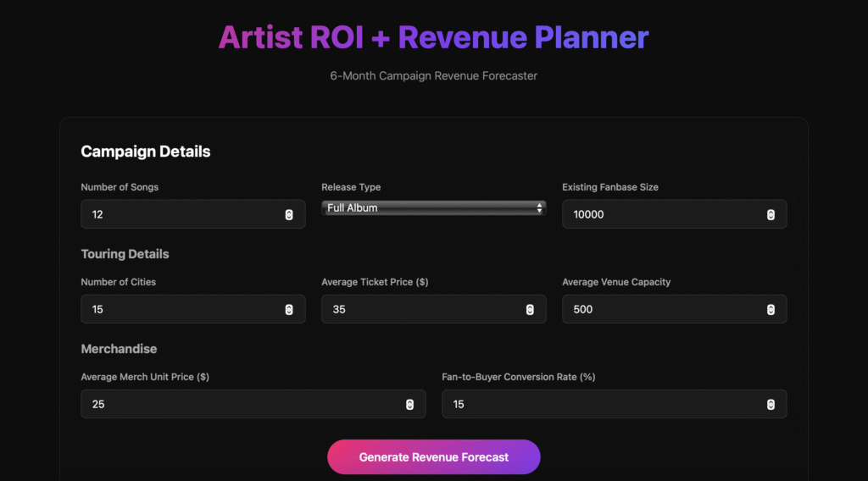Click the Average Ticket Price stepper arrows
The image size is (868, 481).
pyautogui.click(x=530, y=310)
